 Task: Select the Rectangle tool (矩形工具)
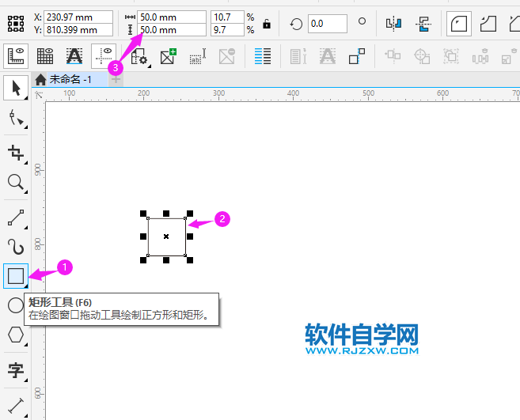[x=16, y=276]
